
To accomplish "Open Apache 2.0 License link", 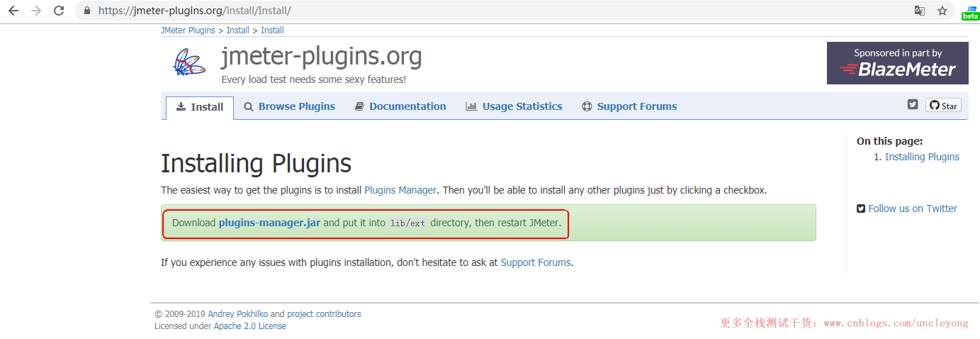I will 252,326.
